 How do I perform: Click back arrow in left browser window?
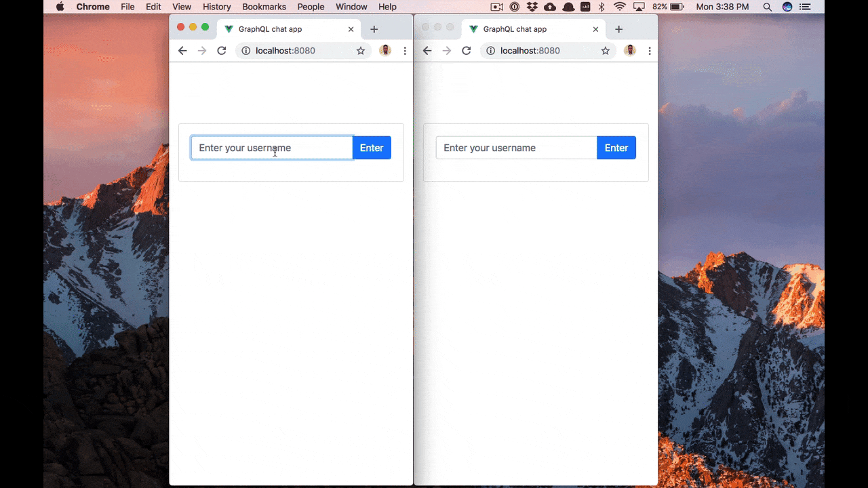pos(182,51)
